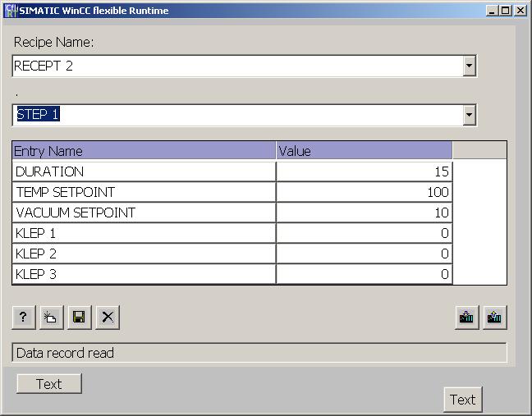Click the Entry Name column header
The height and width of the screenshot is (416, 532).
pos(144,151)
